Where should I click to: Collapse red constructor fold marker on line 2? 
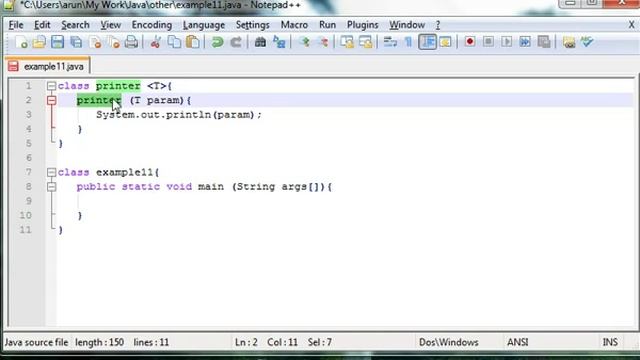(x=51, y=100)
